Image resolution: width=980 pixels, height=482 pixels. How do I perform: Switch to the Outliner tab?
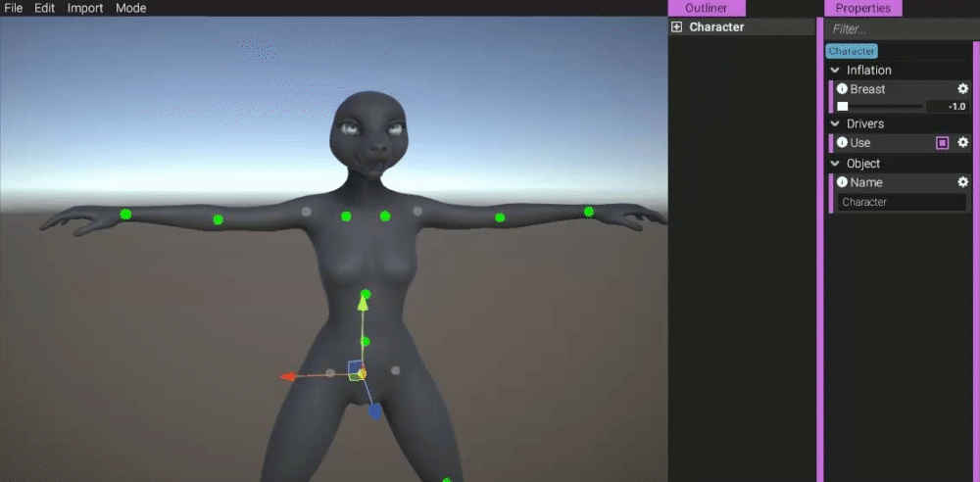pyautogui.click(x=707, y=8)
